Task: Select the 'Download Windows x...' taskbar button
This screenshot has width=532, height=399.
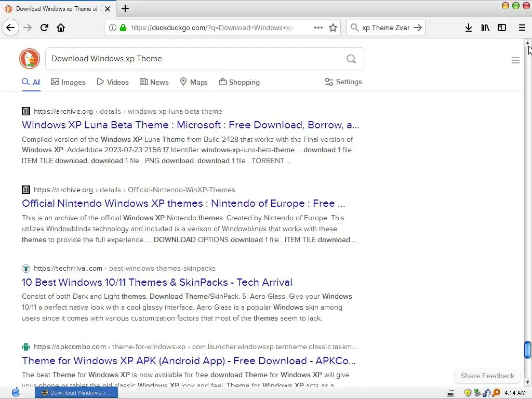Action: tap(76, 393)
